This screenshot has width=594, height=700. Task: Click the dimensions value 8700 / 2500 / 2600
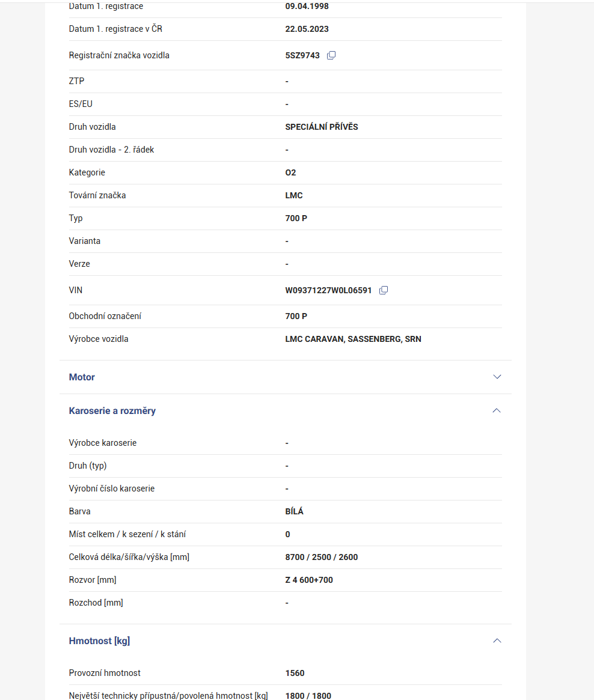(321, 558)
